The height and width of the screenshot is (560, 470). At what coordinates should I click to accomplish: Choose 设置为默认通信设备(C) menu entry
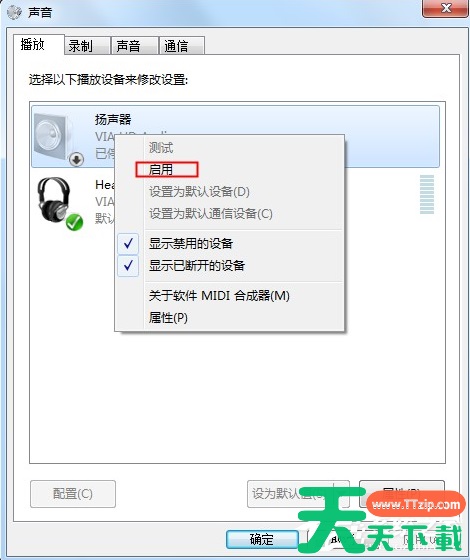211,214
